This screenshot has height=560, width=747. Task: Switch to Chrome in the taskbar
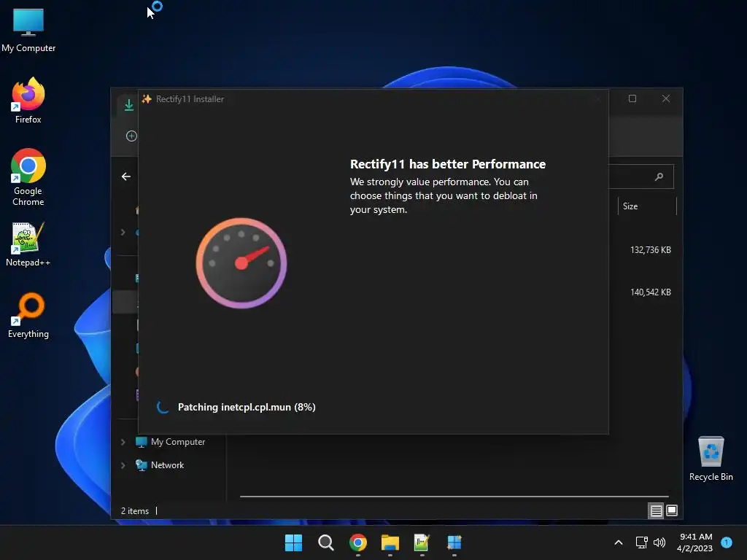click(x=357, y=542)
